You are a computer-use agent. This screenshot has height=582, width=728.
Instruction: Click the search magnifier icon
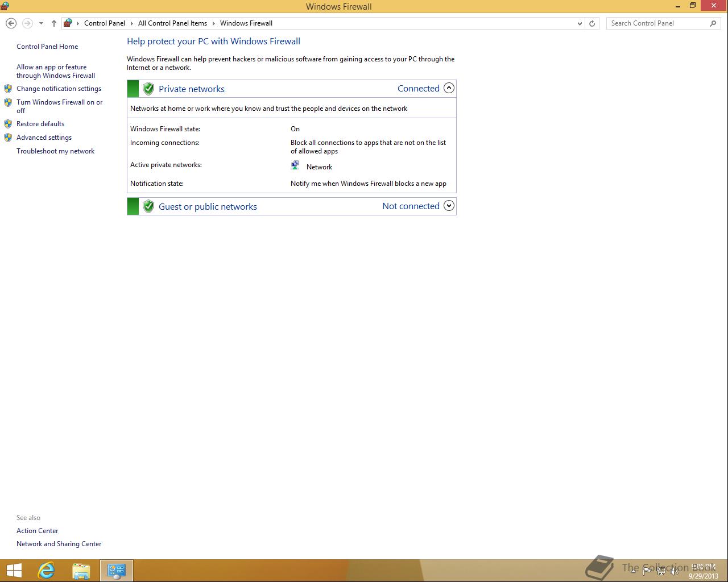click(x=713, y=23)
